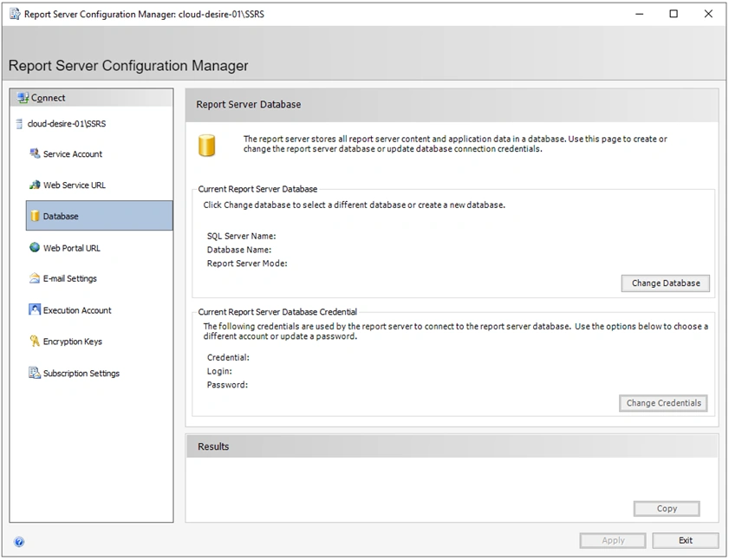Click the E-mail Settings envelope icon

click(35, 278)
